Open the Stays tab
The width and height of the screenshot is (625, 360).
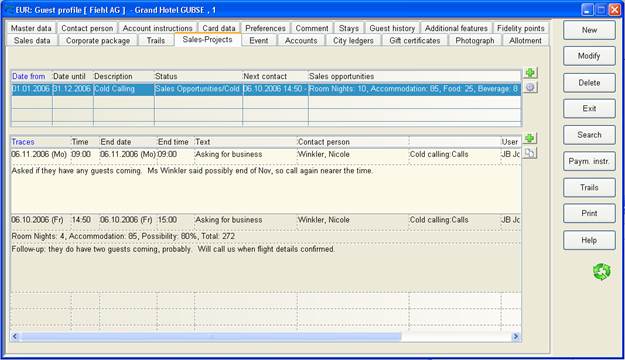349,28
